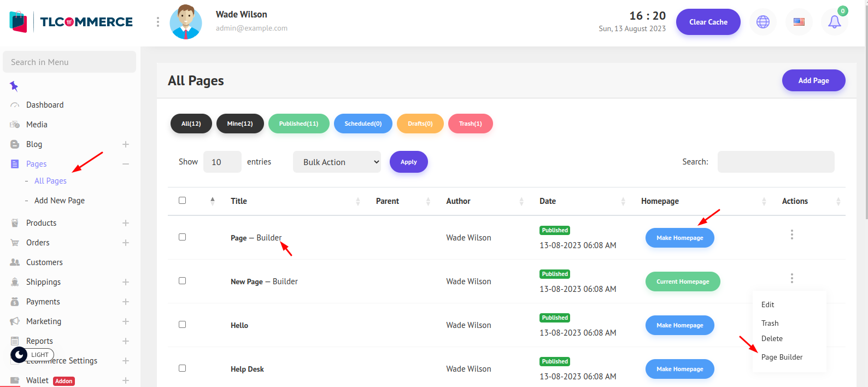The image size is (868, 387).
Task: Open three-dot menu beside user avatar
Action: pyautogui.click(x=158, y=22)
